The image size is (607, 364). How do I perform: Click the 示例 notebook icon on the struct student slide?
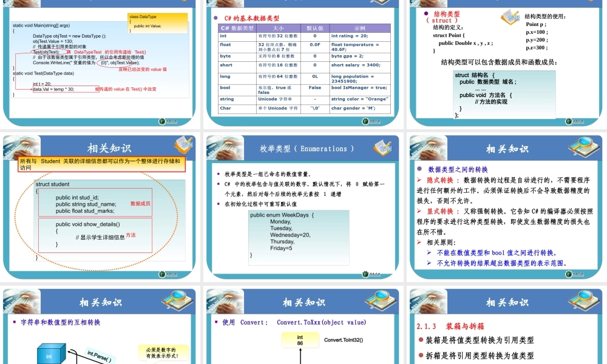(x=183, y=144)
